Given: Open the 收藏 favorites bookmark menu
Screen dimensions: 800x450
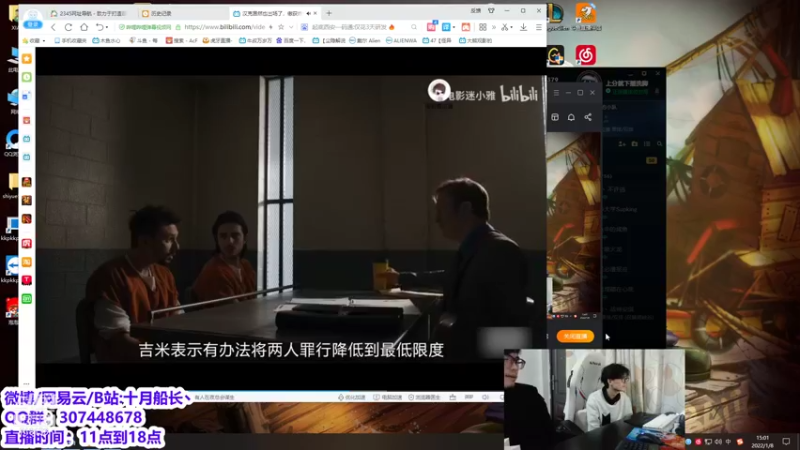Looking at the screenshot, I should pos(34,40).
